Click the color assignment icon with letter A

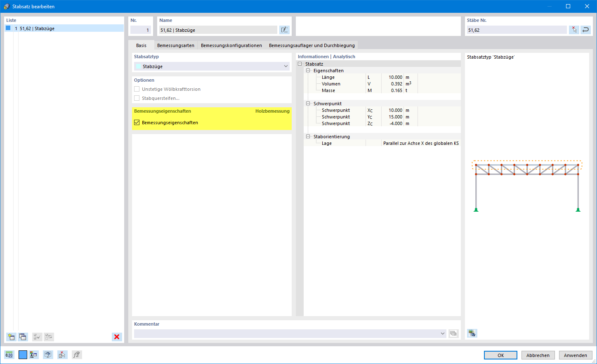pyautogui.click(x=34, y=355)
